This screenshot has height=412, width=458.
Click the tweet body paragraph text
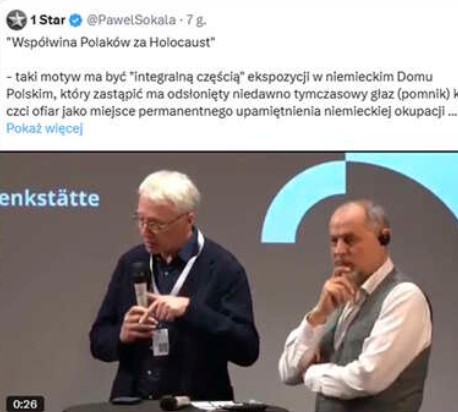click(232, 94)
